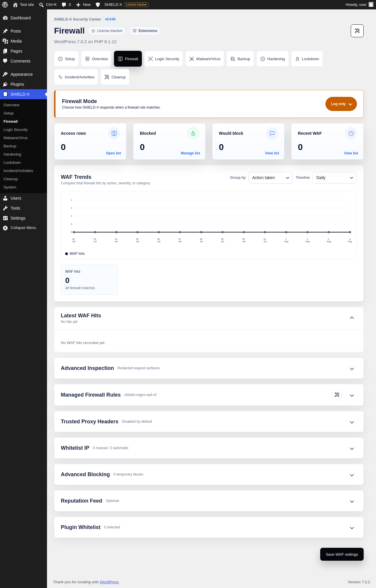
Task: Open the Timeline Daily dropdown
Action: pyautogui.click(x=334, y=178)
